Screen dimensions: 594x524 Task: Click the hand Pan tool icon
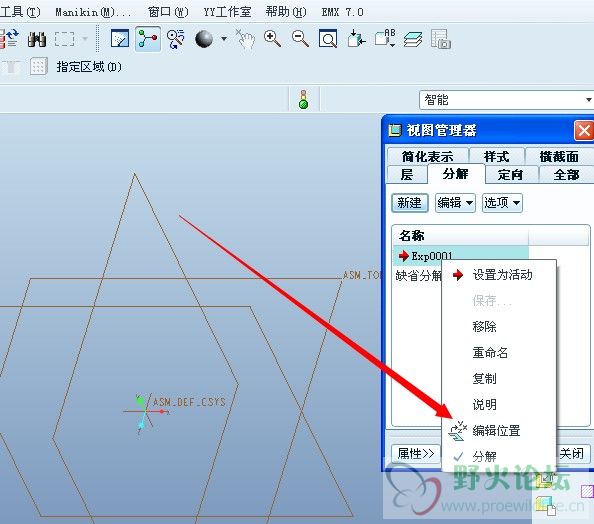[245, 39]
